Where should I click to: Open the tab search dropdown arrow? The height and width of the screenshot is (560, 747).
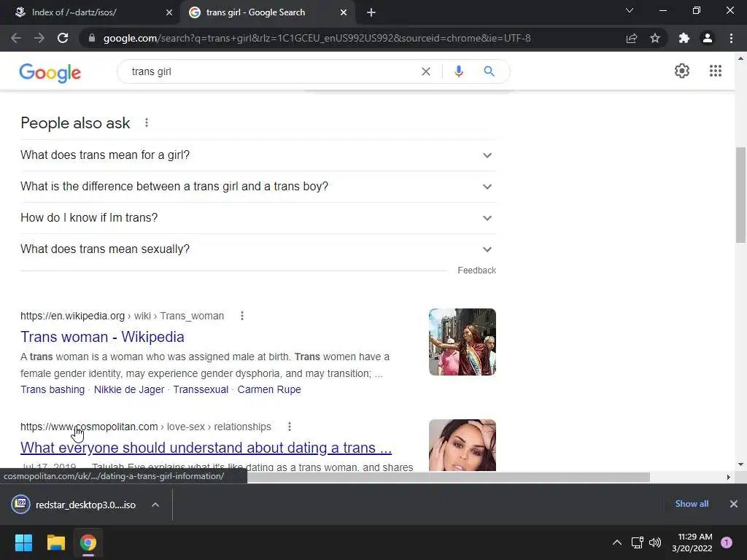630,10
